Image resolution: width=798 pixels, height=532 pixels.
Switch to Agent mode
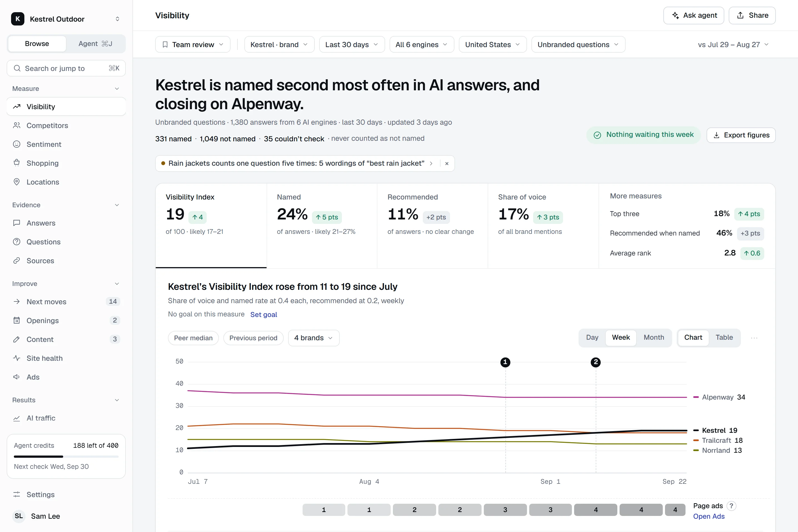pyautogui.click(x=95, y=44)
